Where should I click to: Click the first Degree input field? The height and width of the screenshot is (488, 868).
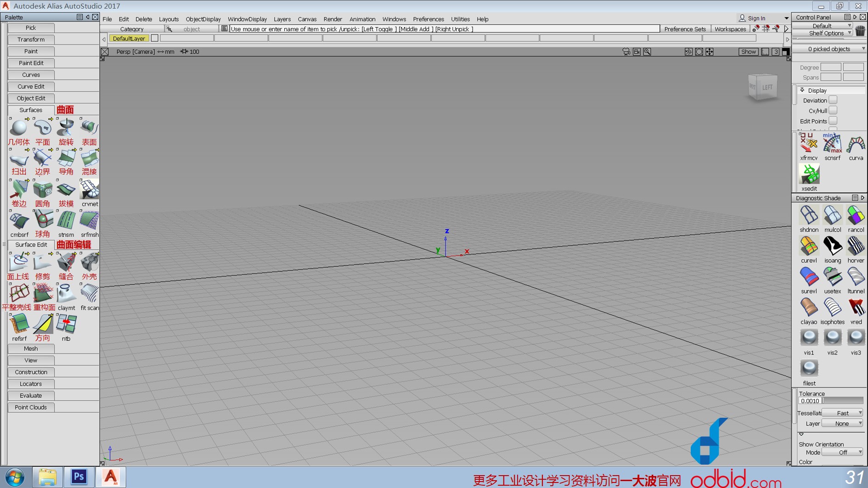coord(830,67)
